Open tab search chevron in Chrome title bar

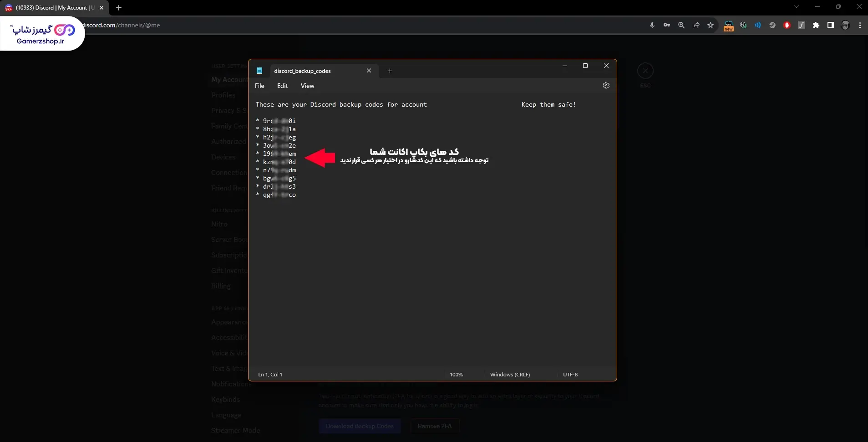[x=796, y=6]
